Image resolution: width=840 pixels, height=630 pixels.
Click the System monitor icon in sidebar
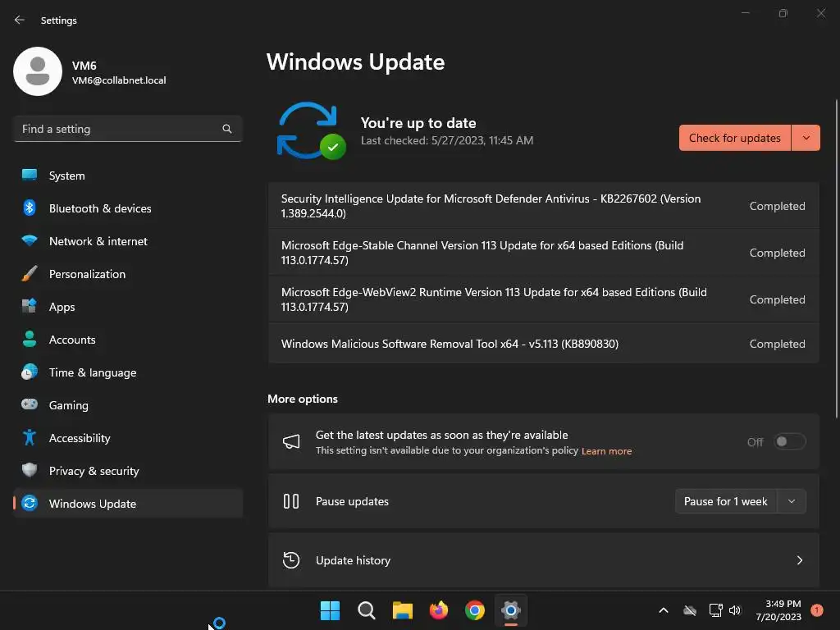[30, 176]
